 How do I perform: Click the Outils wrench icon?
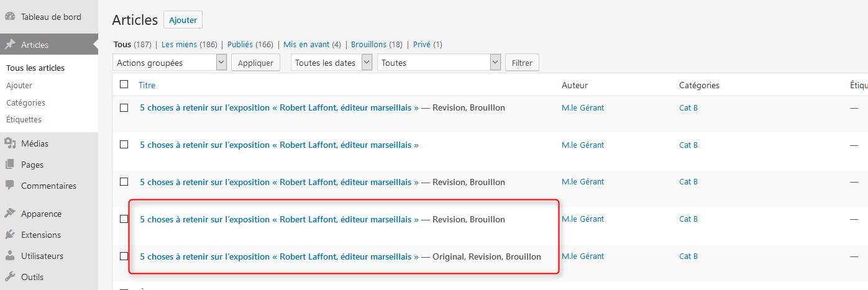coord(10,277)
